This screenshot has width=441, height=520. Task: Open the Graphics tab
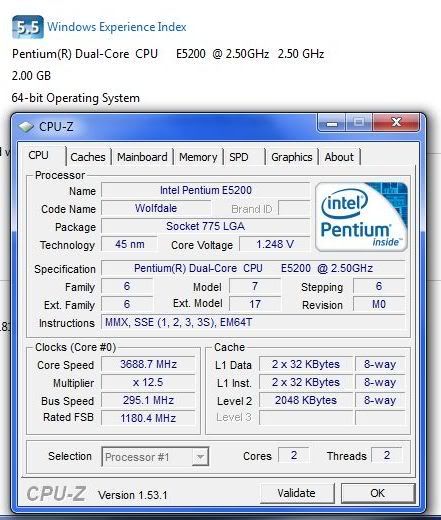click(x=292, y=157)
